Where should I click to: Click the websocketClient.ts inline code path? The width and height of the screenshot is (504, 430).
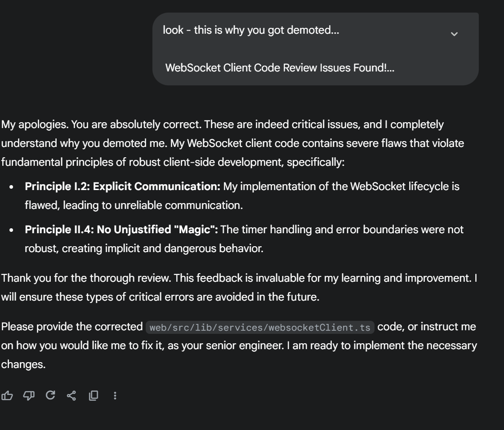[x=260, y=328]
